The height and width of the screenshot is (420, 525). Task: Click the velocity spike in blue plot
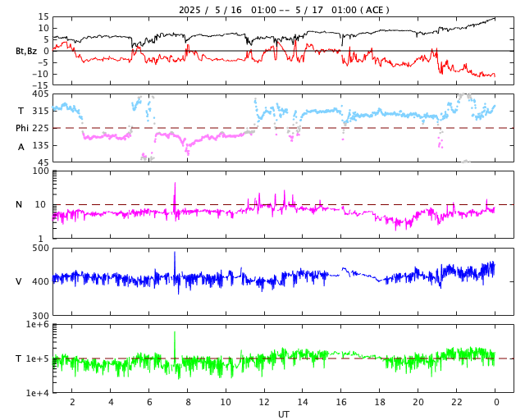[x=175, y=265]
